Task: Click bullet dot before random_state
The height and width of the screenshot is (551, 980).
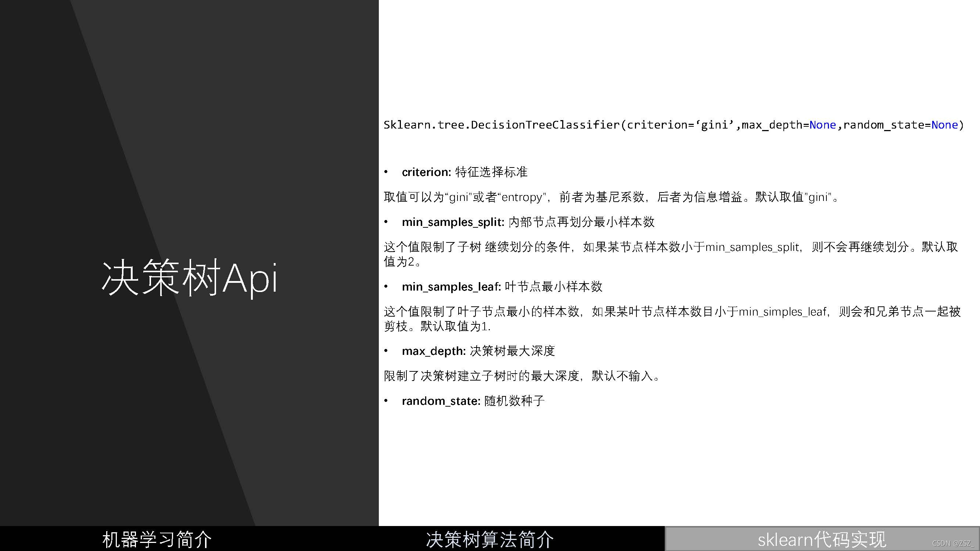Action: click(386, 401)
